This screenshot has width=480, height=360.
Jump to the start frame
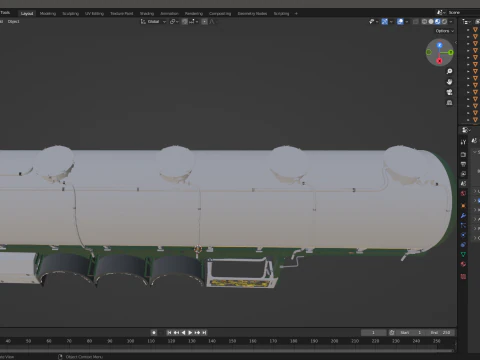coord(169,332)
